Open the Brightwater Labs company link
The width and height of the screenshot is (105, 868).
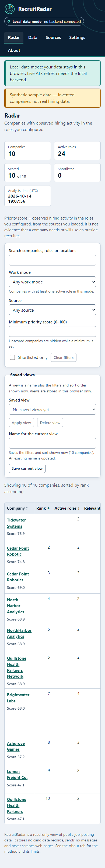18,698
